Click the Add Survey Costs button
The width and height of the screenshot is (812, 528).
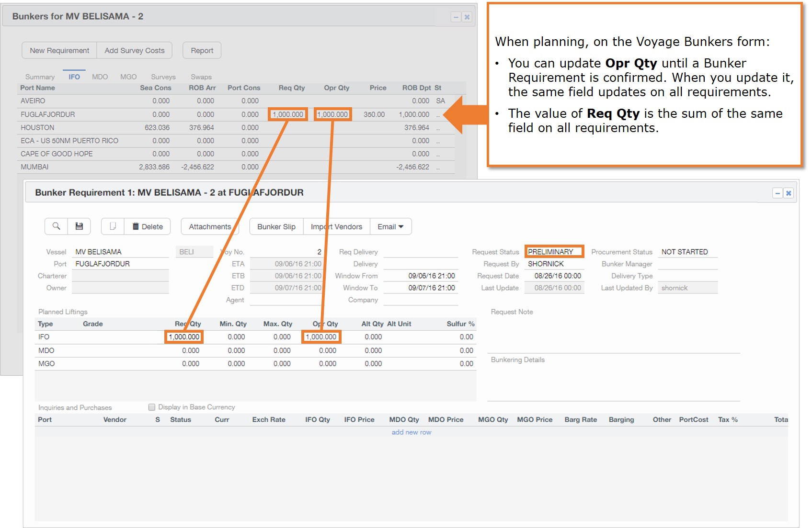(x=134, y=50)
